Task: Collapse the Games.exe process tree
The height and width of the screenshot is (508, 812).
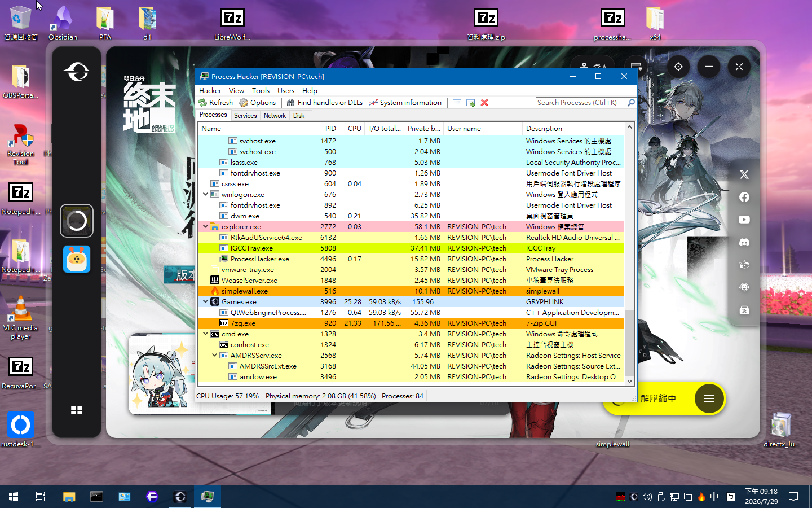Action: (205, 301)
